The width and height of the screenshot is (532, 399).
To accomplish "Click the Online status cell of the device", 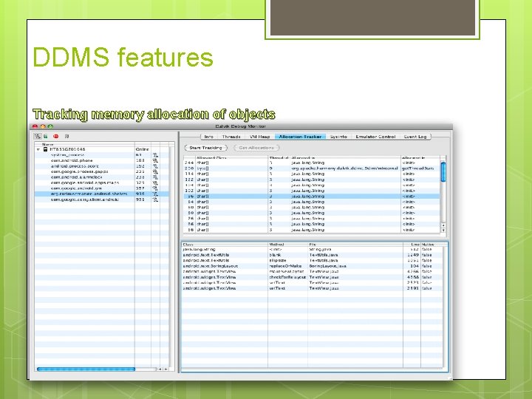I will [143, 149].
